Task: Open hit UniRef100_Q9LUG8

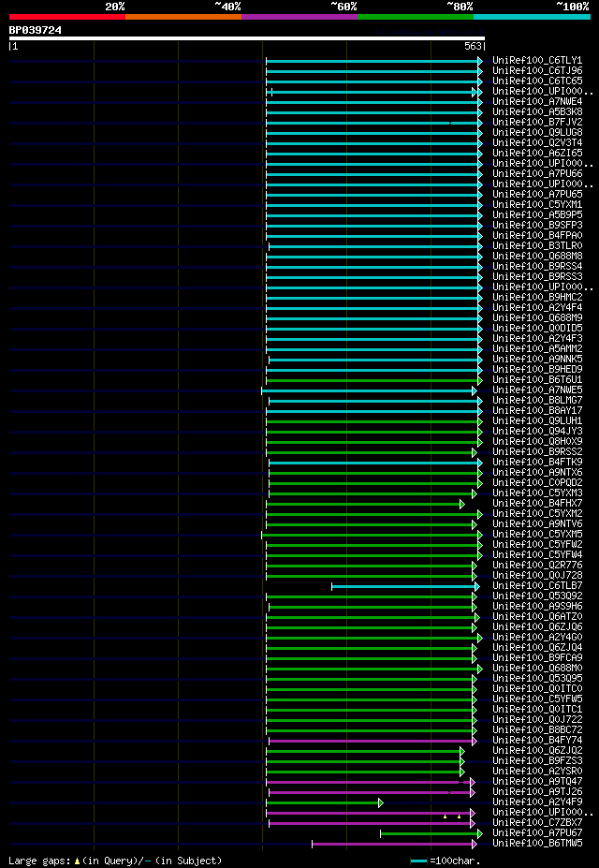Action: [537, 133]
